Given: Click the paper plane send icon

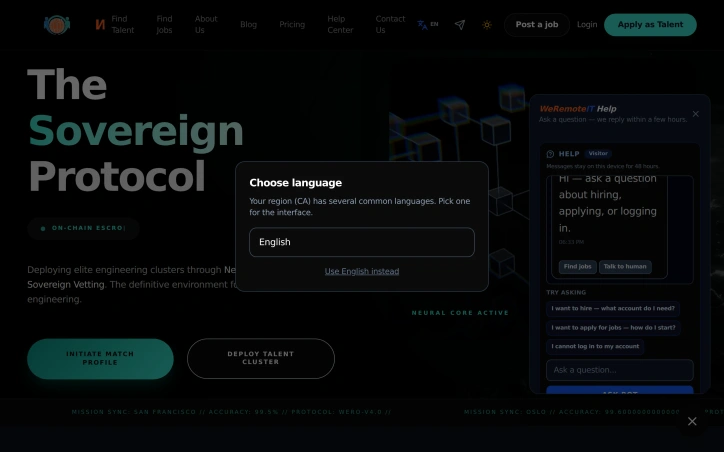Looking at the screenshot, I should [460, 24].
